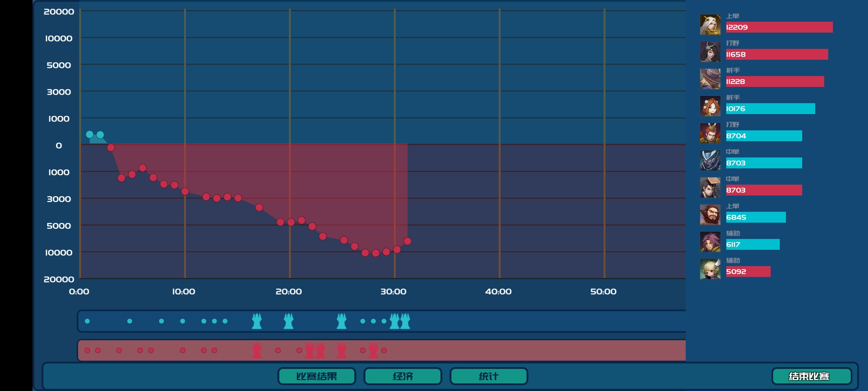Screen dimensions: 868x391
Task: Select the 辅助 hero portrait with 6117 gold
Action: [x=710, y=242]
